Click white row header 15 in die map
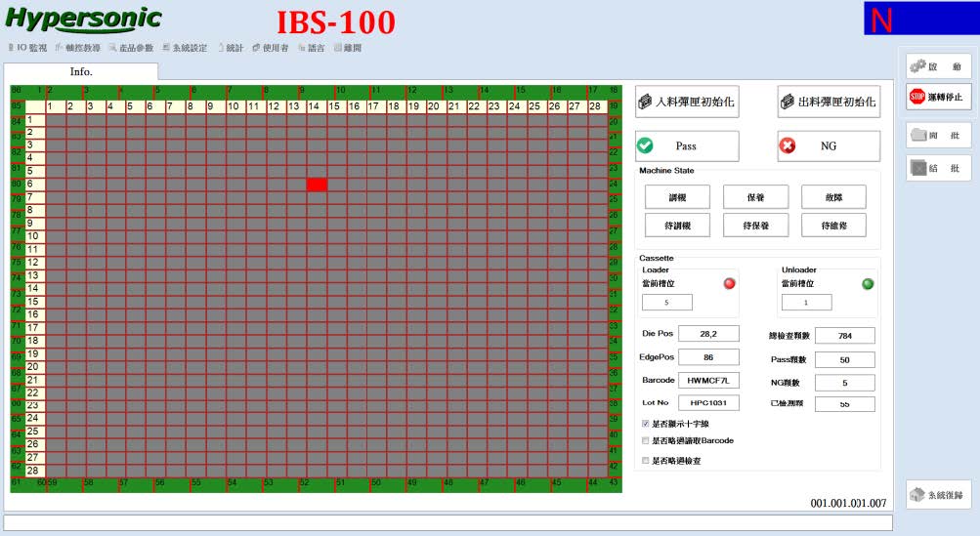 coord(35,301)
